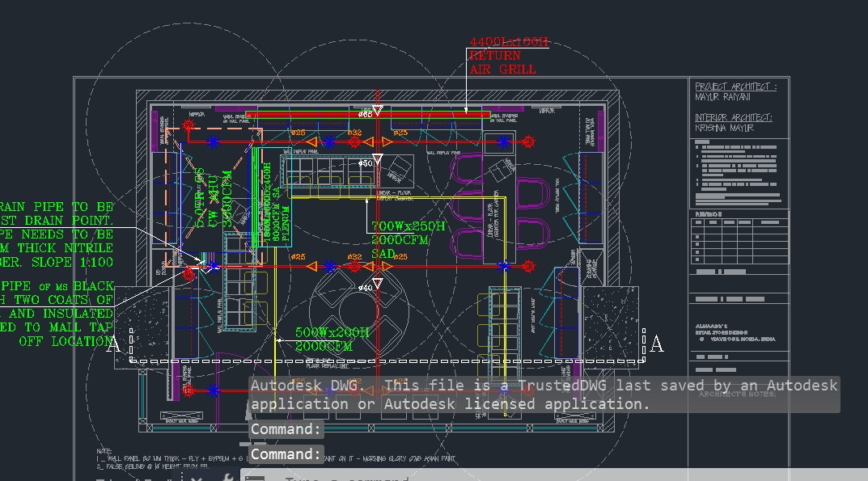Viewport: 868px width, 481px height.
Task: Close the command line with its X
Action: point(197,478)
